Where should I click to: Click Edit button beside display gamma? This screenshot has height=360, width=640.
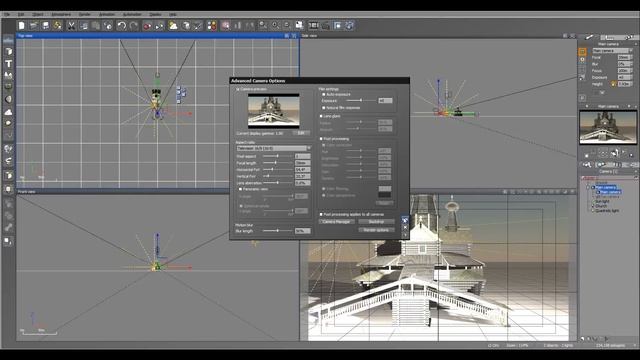(301, 133)
